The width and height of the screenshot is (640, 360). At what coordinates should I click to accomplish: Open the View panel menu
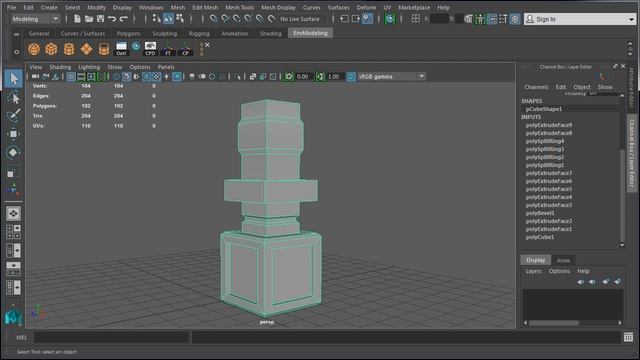tap(36, 67)
